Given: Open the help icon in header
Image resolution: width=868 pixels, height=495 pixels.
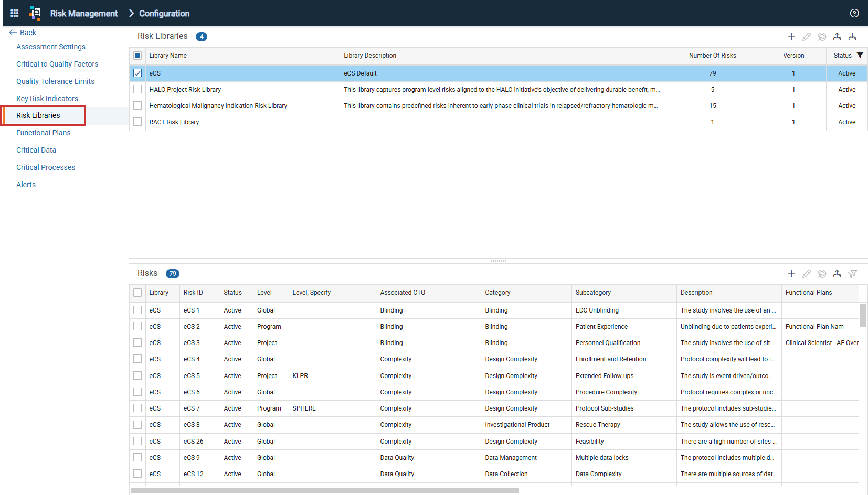Looking at the screenshot, I should [854, 13].
